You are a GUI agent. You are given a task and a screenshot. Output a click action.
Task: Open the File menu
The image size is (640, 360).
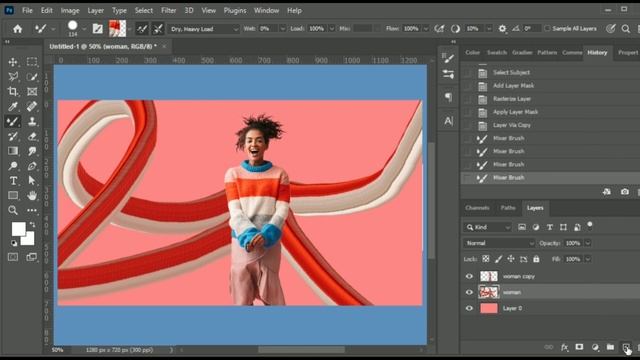pyautogui.click(x=27, y=11)
